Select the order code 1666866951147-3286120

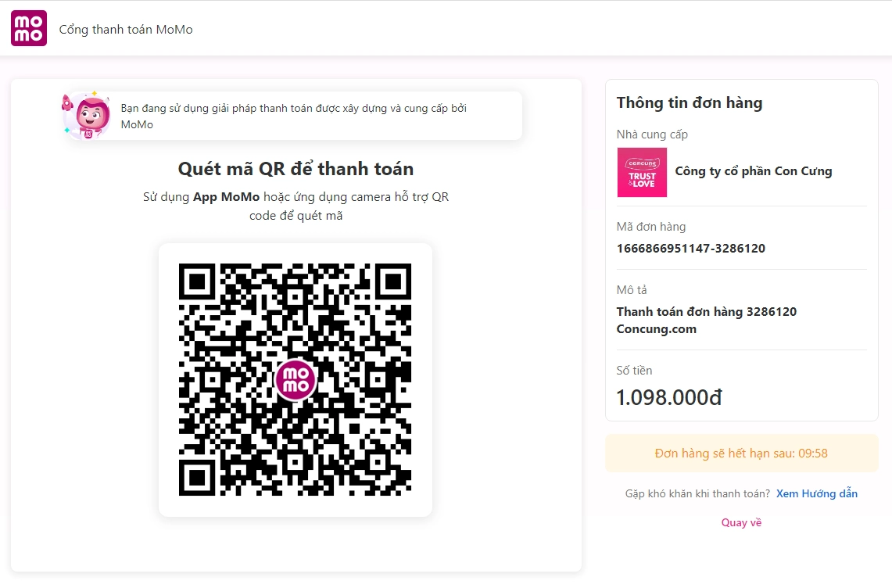(690, 249)
